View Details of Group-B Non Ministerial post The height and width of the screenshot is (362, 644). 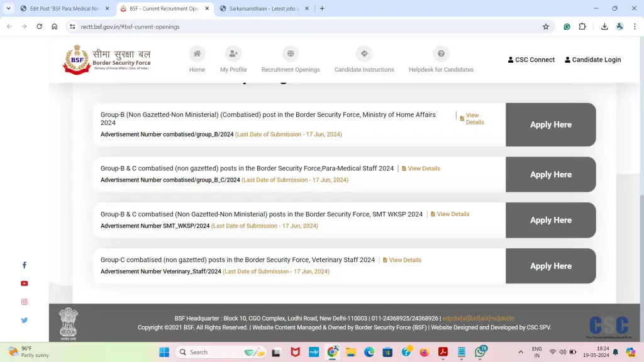(x=472, y=119)
